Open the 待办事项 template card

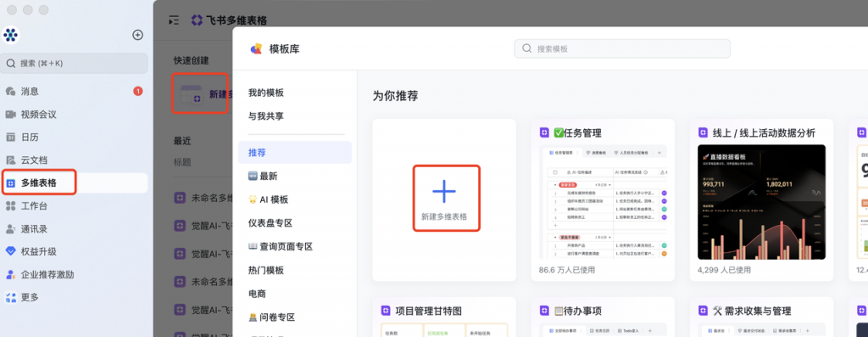pos(603,317)
